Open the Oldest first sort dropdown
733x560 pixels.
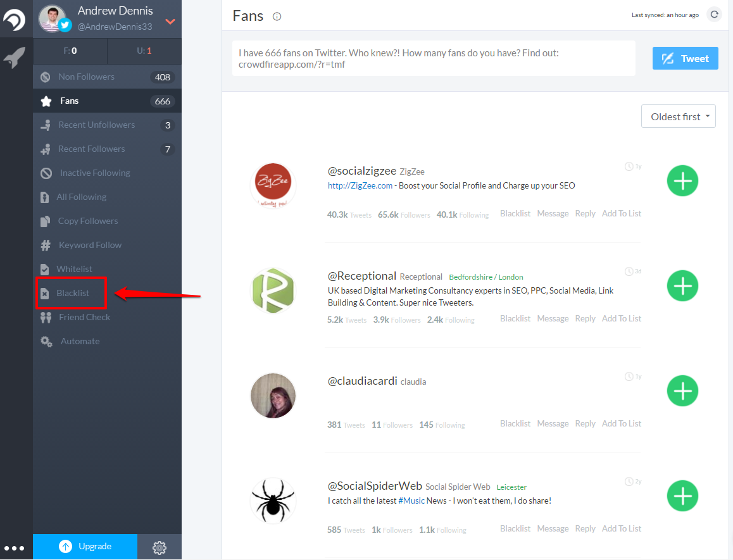tap(679, 116)
